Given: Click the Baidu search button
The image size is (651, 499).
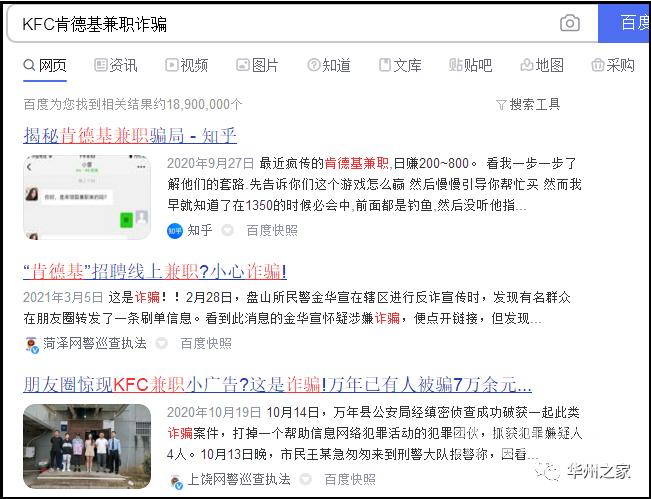Looking at the screenshot, I should coord(627,23).
